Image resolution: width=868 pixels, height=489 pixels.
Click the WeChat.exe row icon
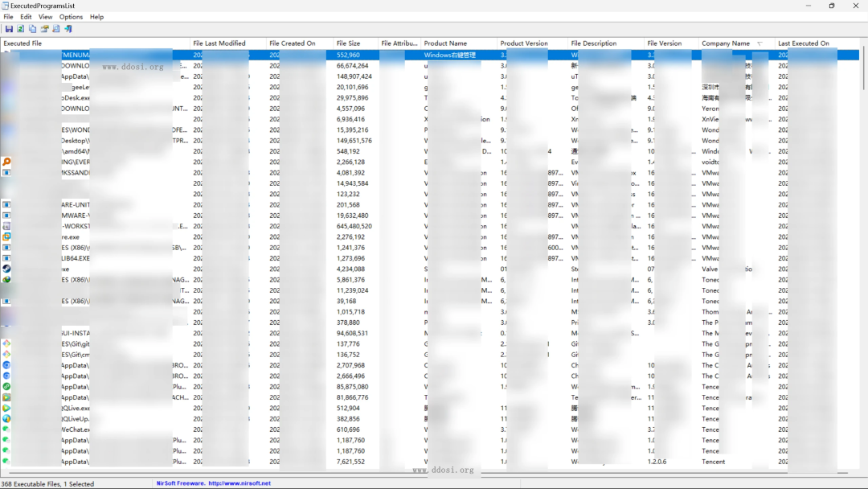tap(6, 429)
